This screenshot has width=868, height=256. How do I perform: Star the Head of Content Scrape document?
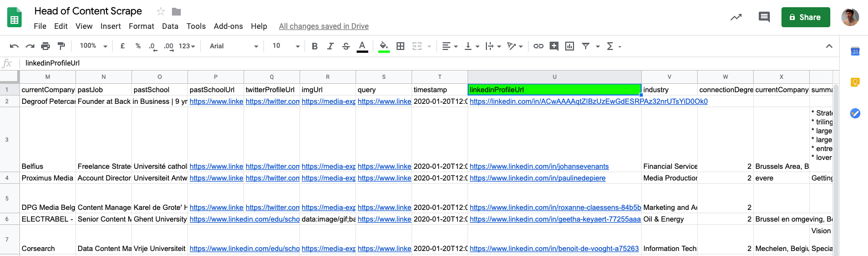(161, 12)
